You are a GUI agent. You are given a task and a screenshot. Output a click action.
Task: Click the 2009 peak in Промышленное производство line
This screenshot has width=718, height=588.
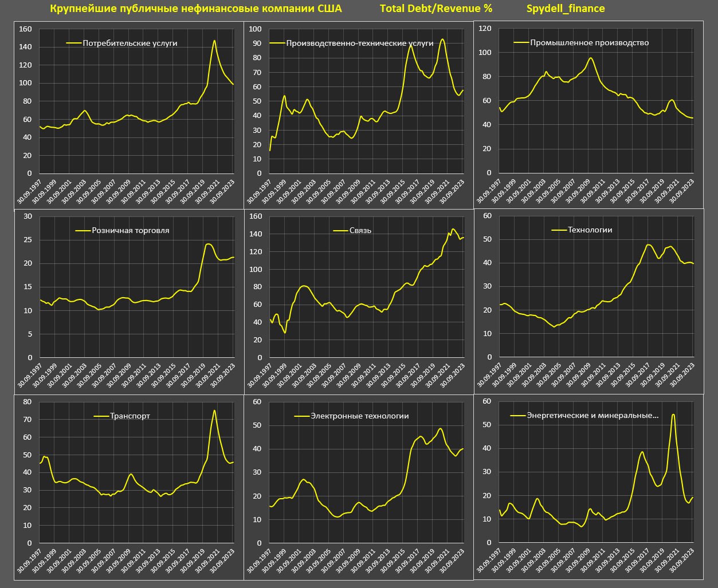tap(590, 58)
